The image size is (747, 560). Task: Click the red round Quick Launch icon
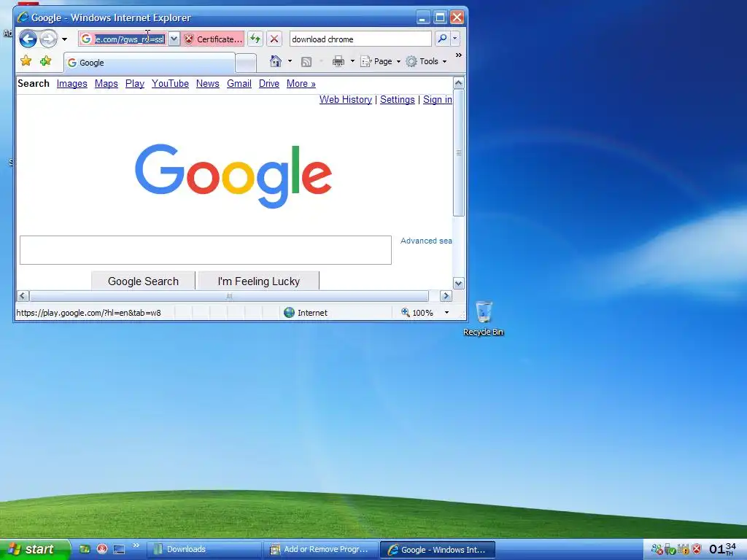click(x=102, y=549)
